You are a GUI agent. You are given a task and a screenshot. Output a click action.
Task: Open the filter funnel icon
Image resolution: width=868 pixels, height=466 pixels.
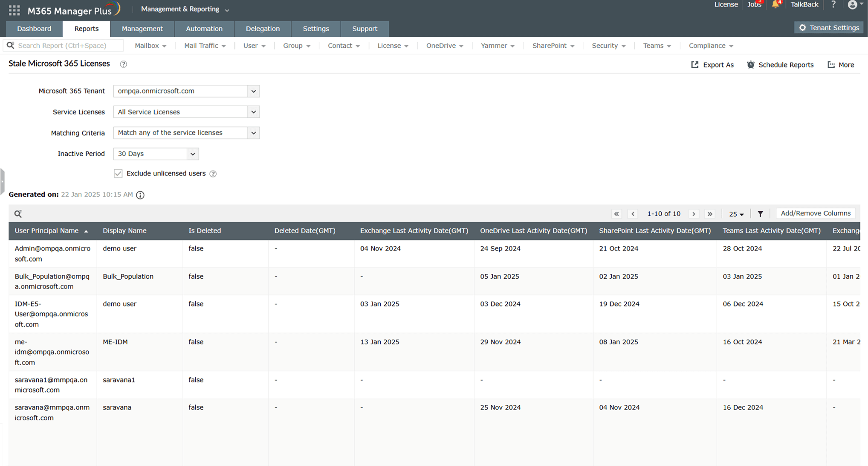click(760, 214)
